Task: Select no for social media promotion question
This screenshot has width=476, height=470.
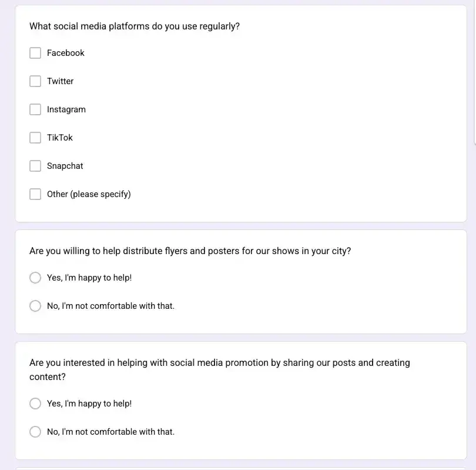Action: 35,432
